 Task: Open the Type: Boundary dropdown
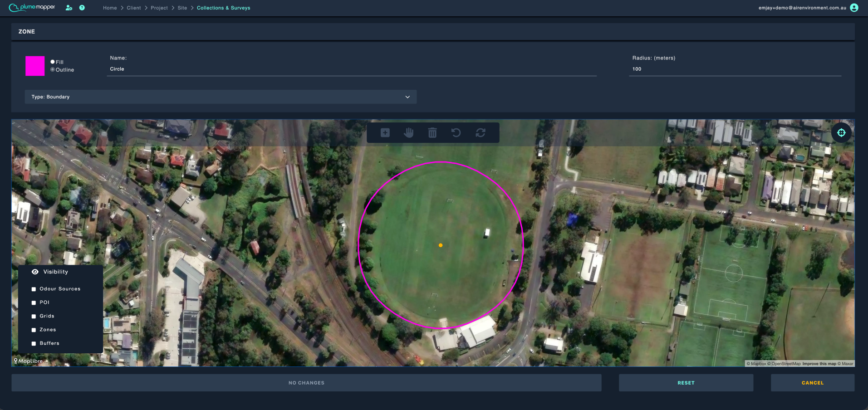[221, 97]
